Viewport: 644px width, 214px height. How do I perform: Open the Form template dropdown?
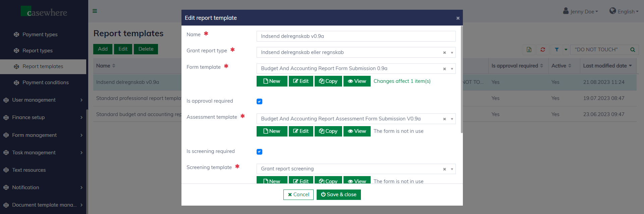tap(452, 69)
